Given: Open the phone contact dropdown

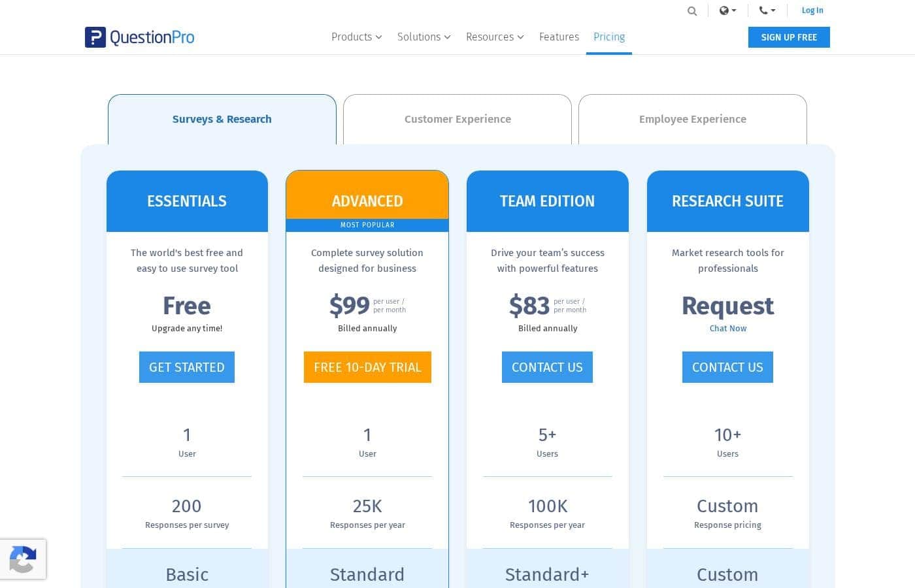Looking at the screenshot, I should tap(767, 10).
